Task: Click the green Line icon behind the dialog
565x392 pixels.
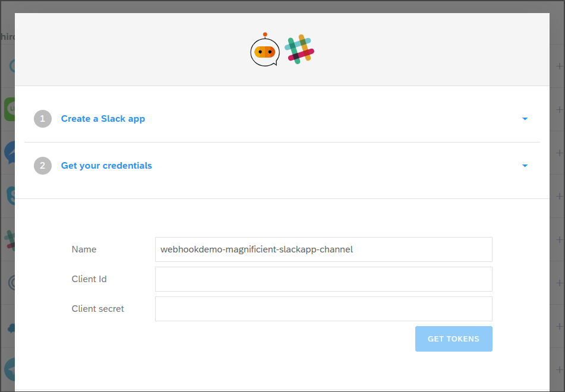Action: point(10,109)
